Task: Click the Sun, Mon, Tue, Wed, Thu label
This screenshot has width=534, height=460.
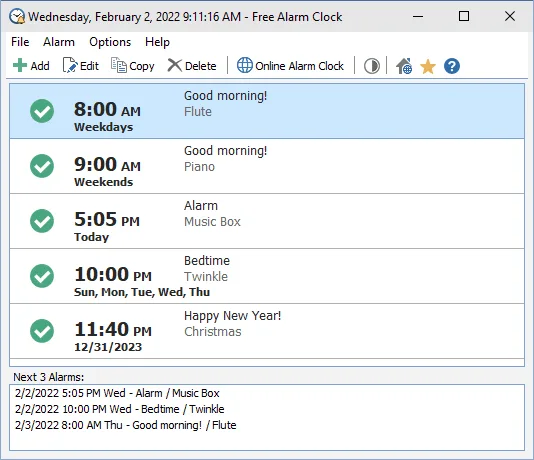Action: (142, 292)
